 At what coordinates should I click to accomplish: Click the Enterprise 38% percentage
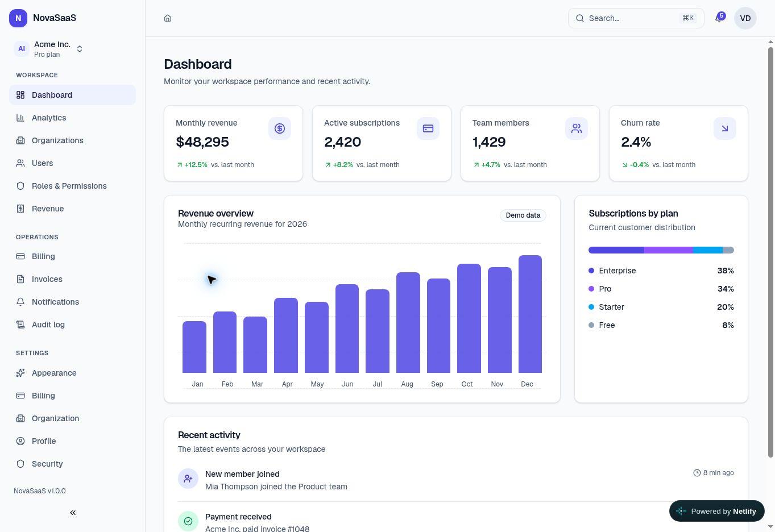point(726,271)
